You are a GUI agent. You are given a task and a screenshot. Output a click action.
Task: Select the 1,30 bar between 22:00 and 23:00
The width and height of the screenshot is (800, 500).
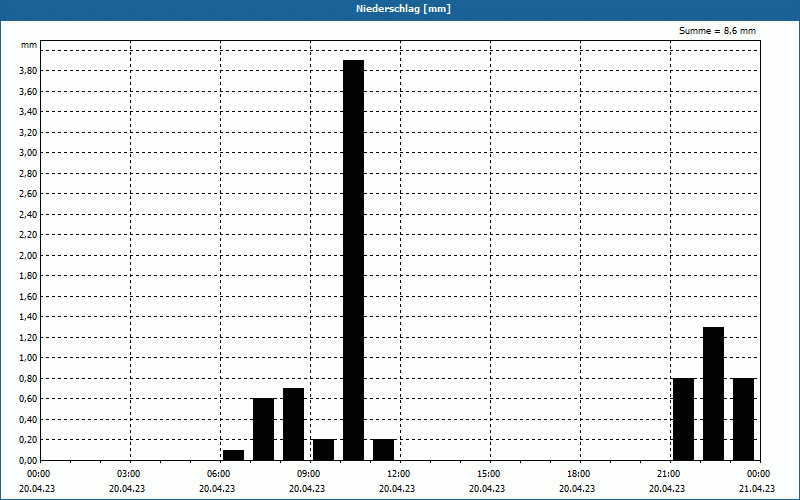[x=713, y=394]
